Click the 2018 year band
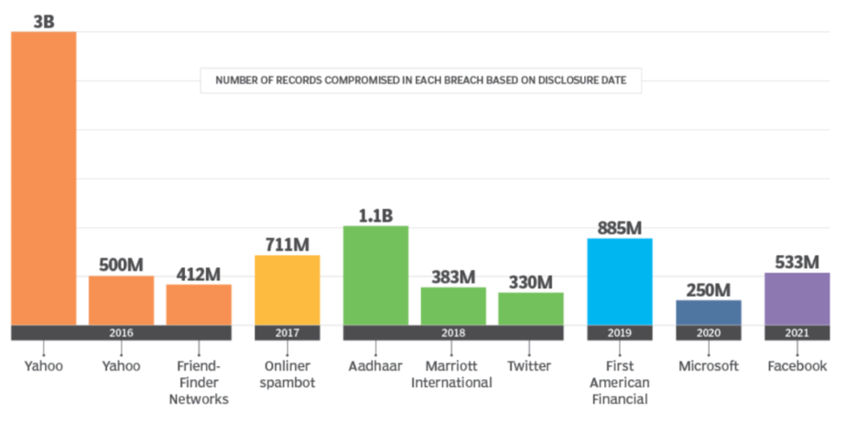Viewport: 868px width, 433px height. pyautogui.click(x=453, y=333)
